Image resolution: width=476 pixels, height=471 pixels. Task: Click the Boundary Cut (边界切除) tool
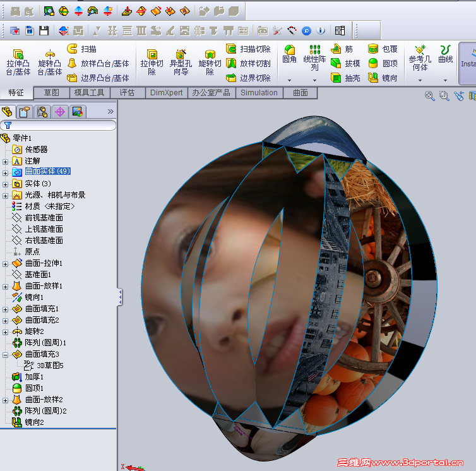click(x=248, y=78)
